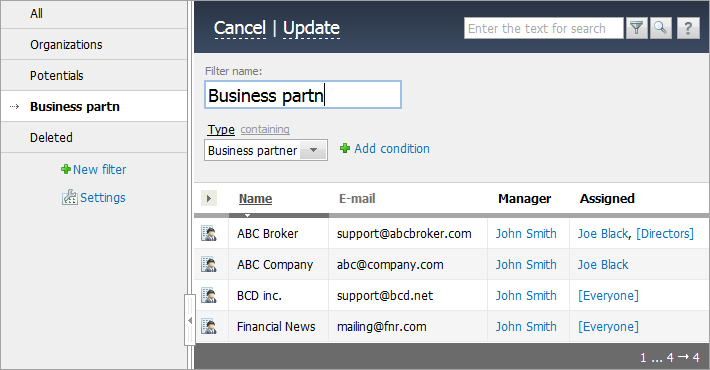Add a new condition
Image resolution: width=710 pixels, height=370 pixels.
click(x=385, y=149)
